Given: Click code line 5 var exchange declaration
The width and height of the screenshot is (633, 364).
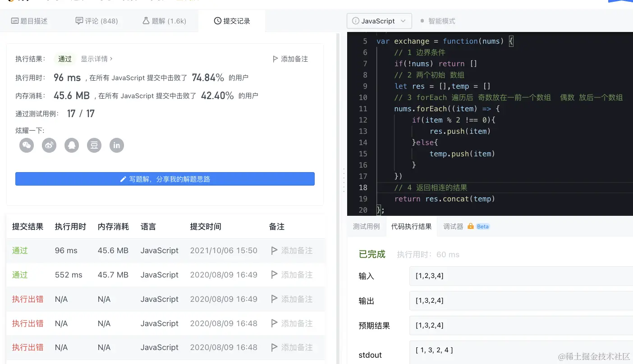Looking at the screenshot, I should point(445,41).
